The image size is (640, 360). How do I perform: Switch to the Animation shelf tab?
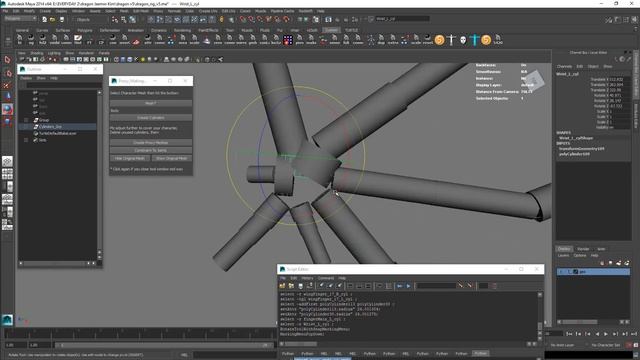pos(136,30)
